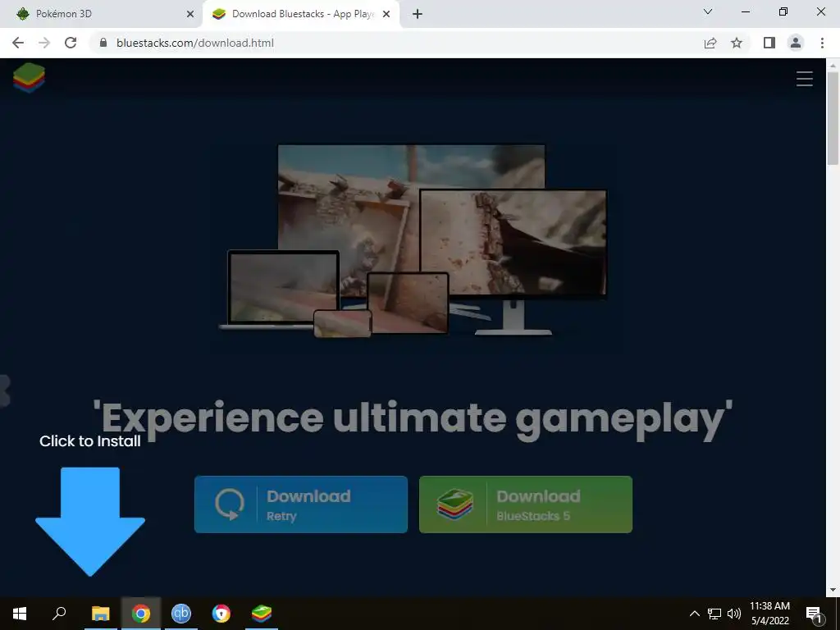Open qBittorrent from taskbar

[x=181, y=614]
